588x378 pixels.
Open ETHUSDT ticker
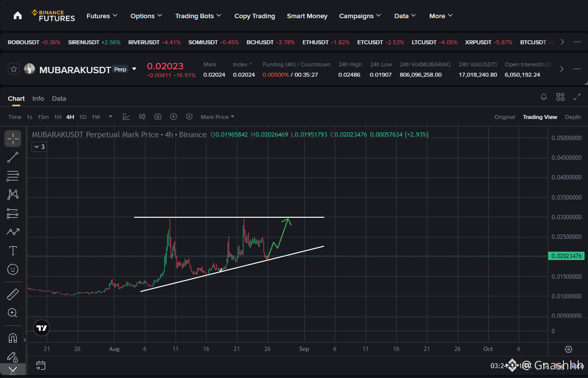(x=326, y=42)
